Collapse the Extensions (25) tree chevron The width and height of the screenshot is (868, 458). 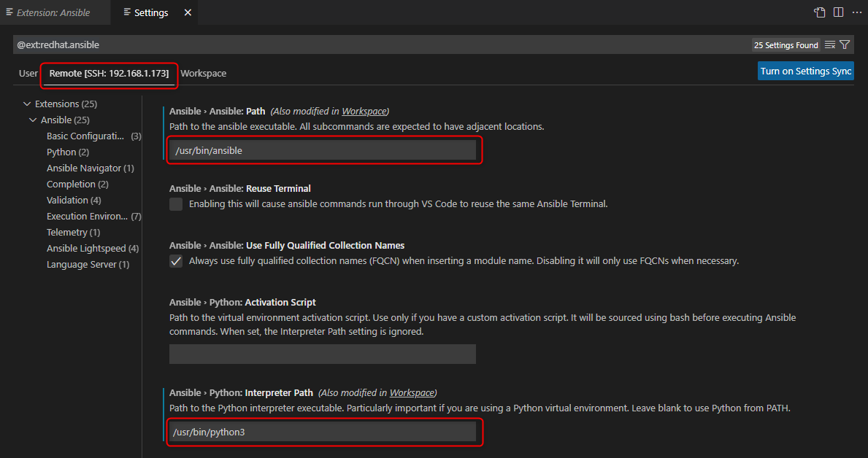click(26, 104)
